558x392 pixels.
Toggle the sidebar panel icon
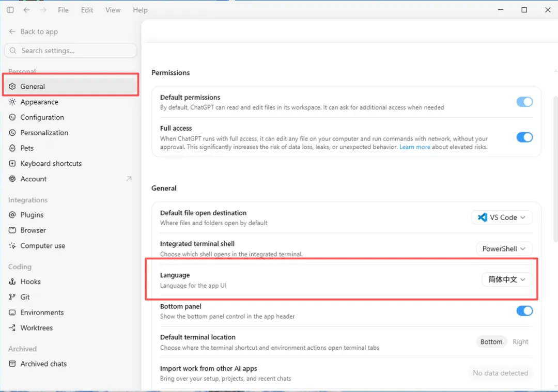(10, 10)
